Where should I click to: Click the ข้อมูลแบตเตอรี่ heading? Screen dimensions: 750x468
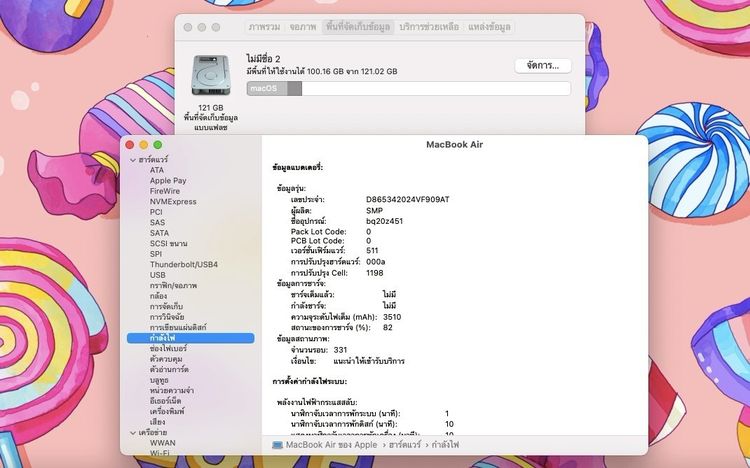298,167
